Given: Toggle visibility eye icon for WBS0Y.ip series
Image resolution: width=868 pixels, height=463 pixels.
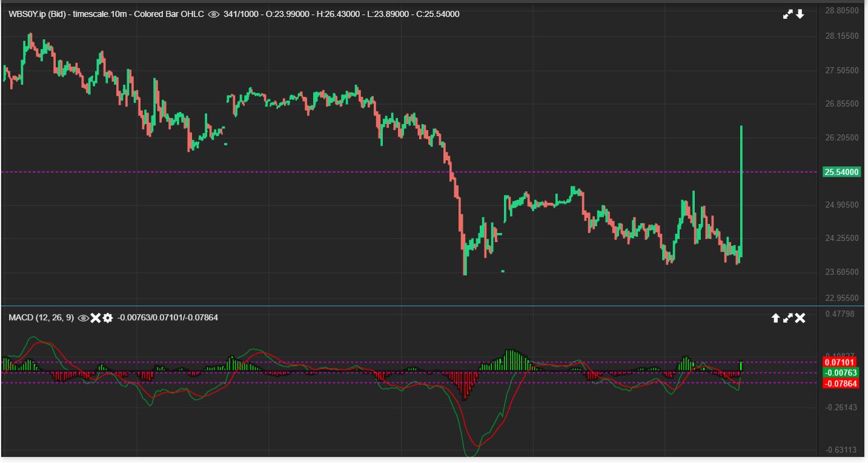Looking at the screenshot, I should pos(214,15).
